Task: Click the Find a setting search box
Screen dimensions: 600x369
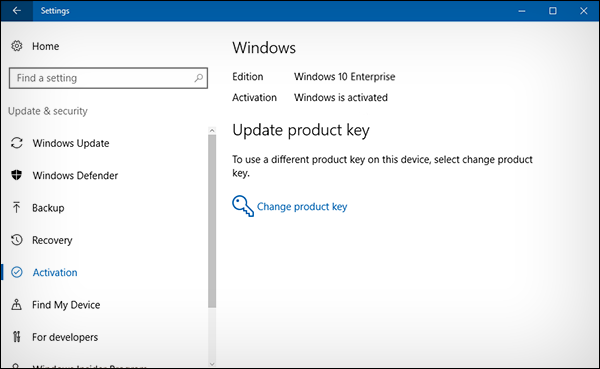Action: pos(108,78)
